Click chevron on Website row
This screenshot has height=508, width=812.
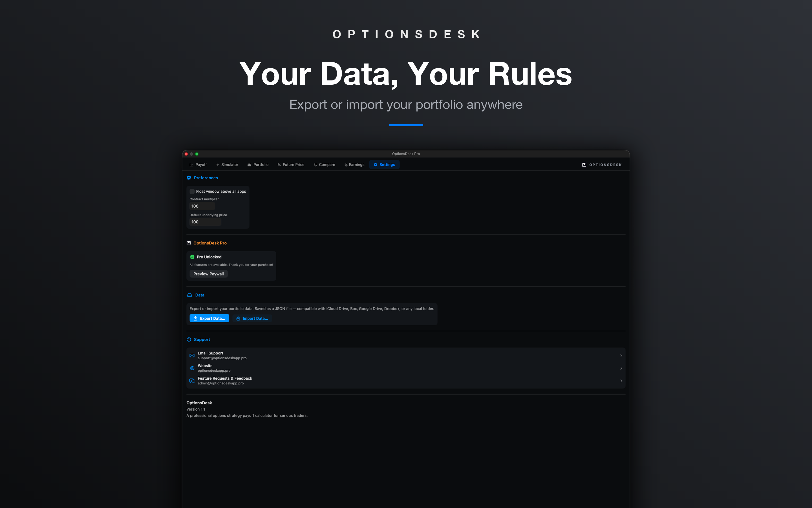621,368
